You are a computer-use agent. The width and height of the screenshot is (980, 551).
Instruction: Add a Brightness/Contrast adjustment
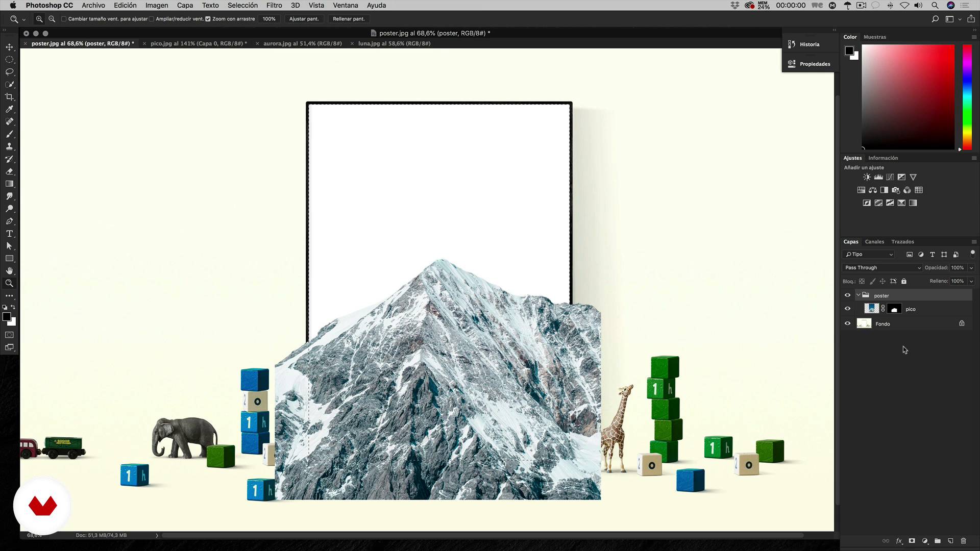point(867,177)
